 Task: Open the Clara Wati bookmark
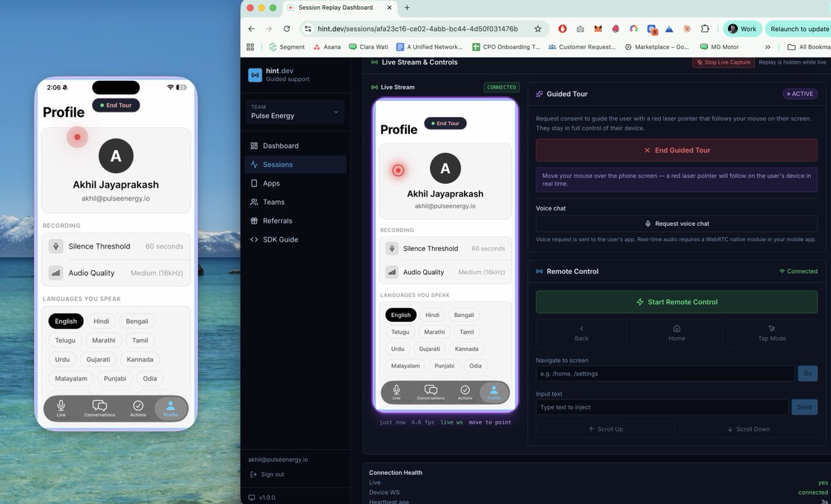368,47
